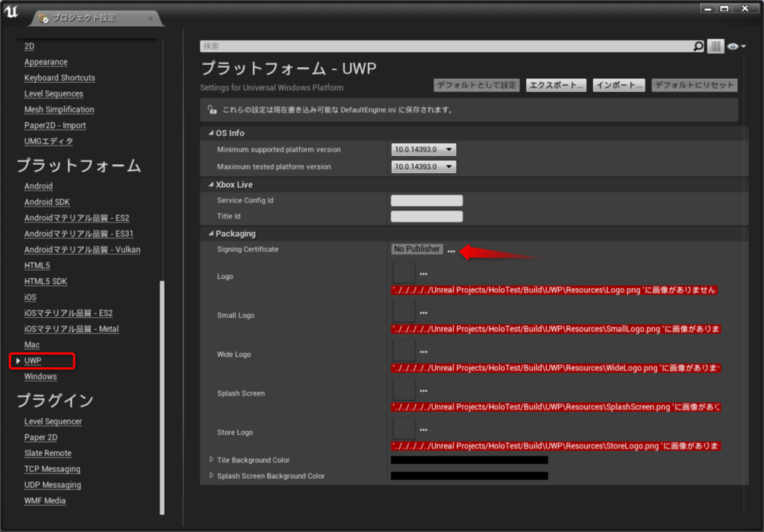
Task: Open Mesh Simplification settings
Action: (x=59, y=110)
